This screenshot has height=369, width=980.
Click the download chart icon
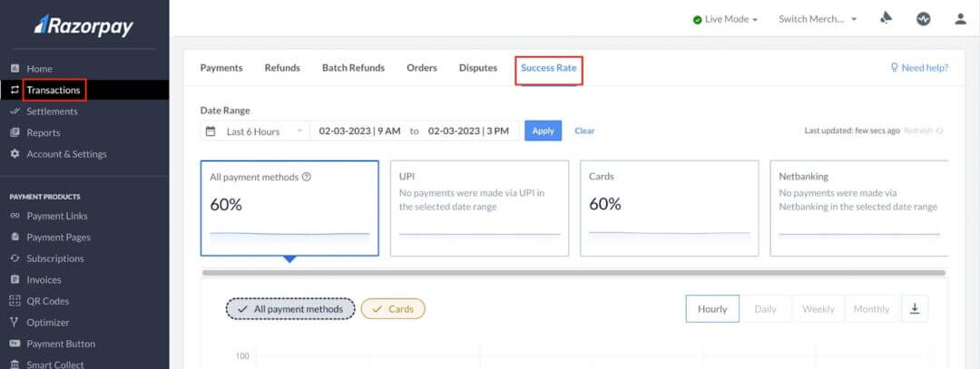point(915,309)
